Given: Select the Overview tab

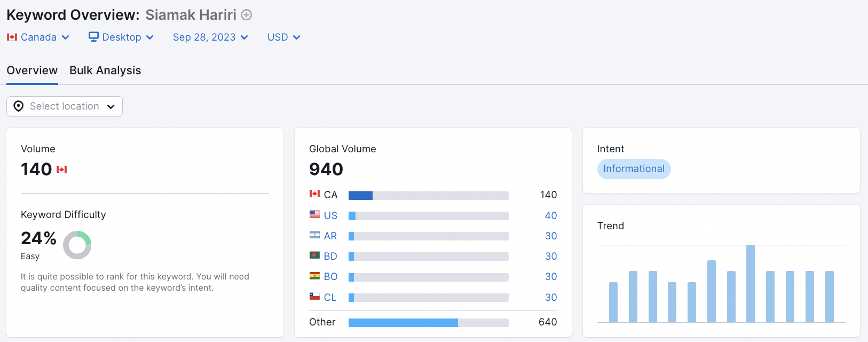Looking at the screenshot, I should coord(32,71).
